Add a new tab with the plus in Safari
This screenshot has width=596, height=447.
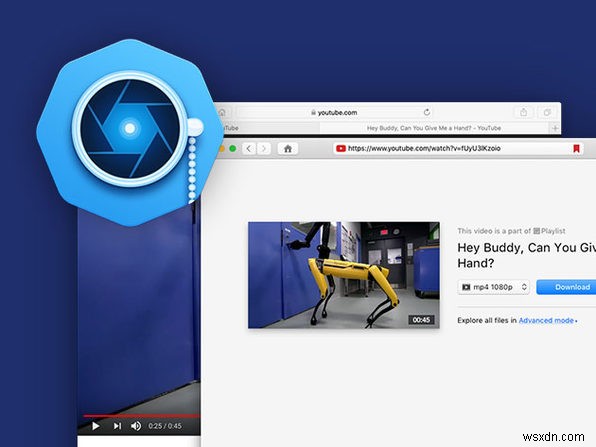555,128
